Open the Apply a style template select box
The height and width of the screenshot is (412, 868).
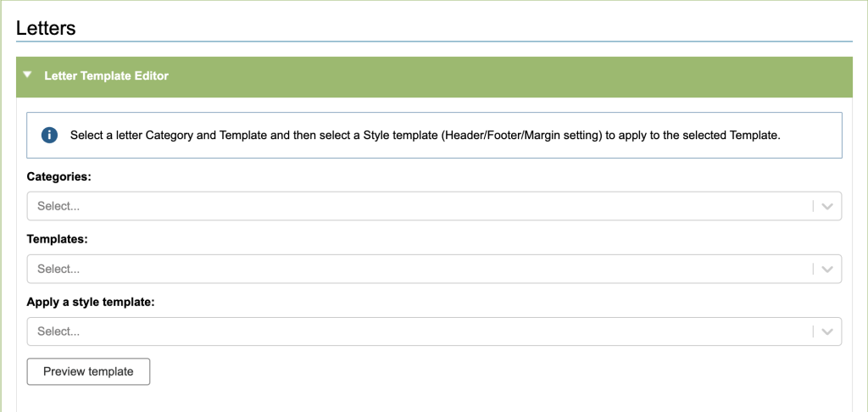click(x=424, y=331)
